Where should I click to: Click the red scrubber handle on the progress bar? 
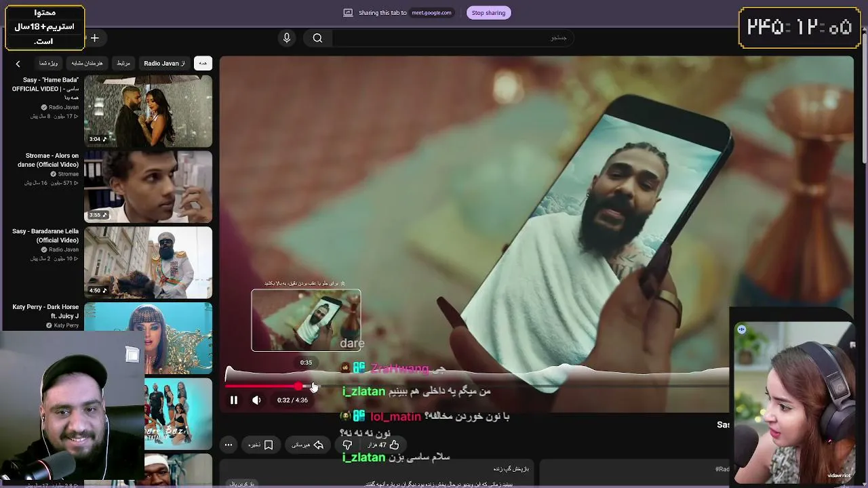(x=298, y=386)
